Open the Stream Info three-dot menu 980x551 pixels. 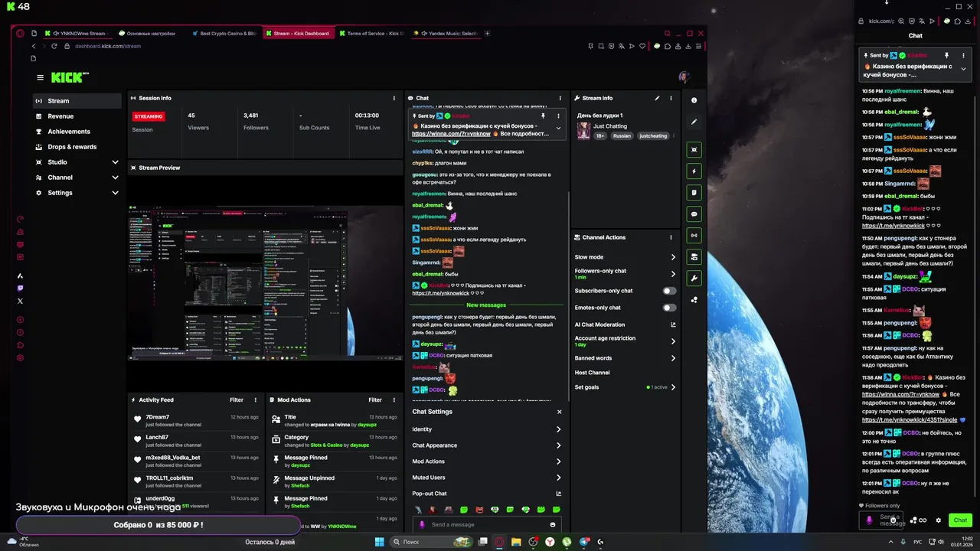[x=671, y=98]
